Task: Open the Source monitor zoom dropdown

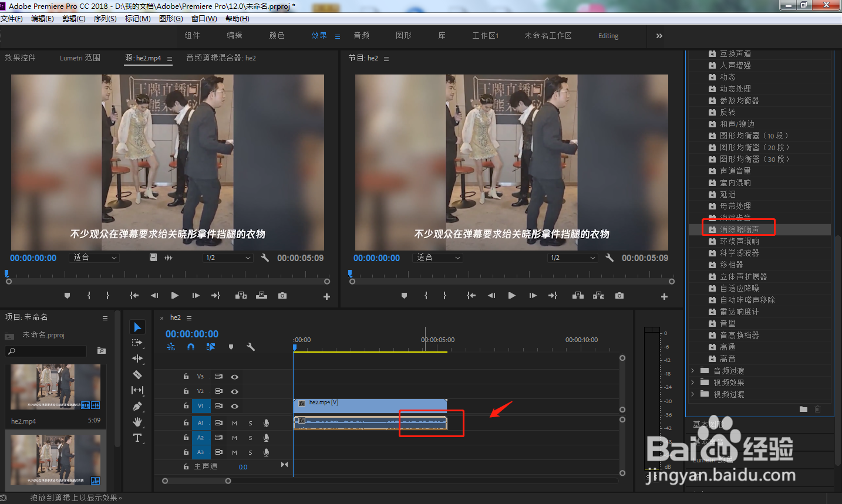Action: [95, 258]
